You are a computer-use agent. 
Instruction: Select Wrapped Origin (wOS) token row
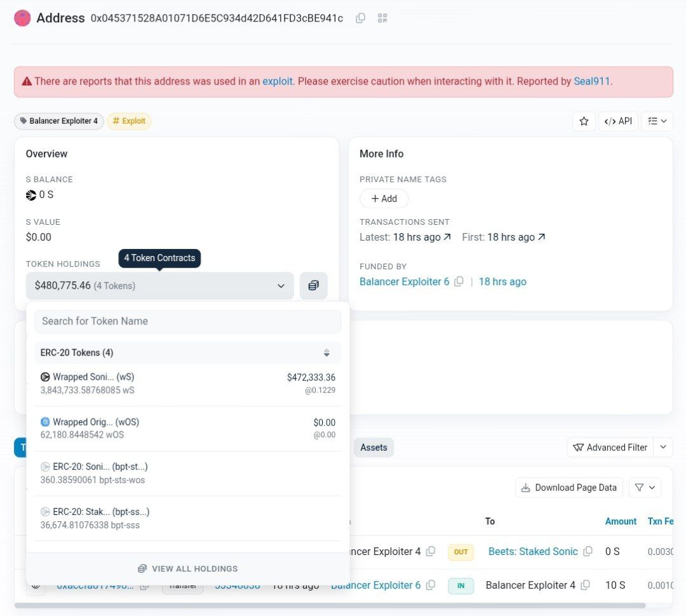tap(187, 428)
